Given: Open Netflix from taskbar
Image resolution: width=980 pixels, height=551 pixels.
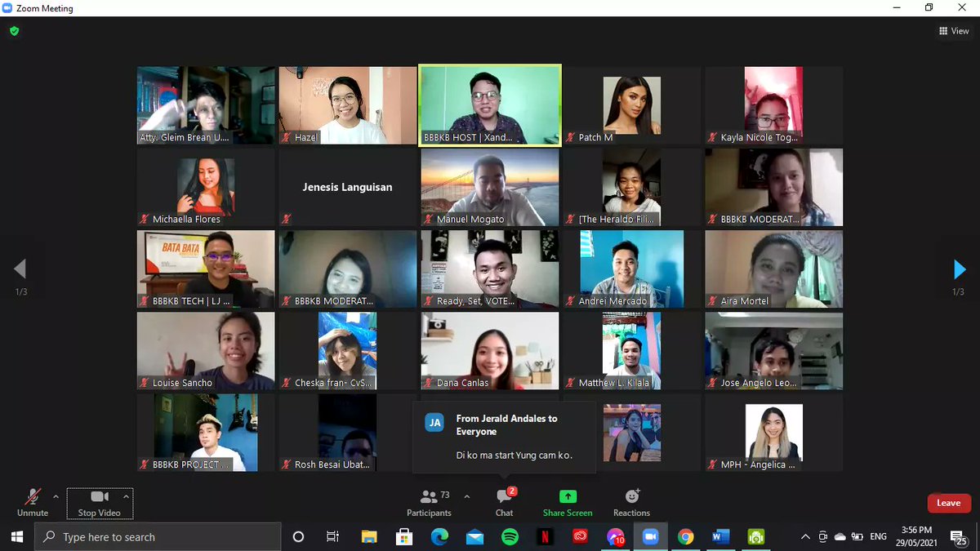Looking at the screenshot, I should pyautogui.click(x=545, y=536).
